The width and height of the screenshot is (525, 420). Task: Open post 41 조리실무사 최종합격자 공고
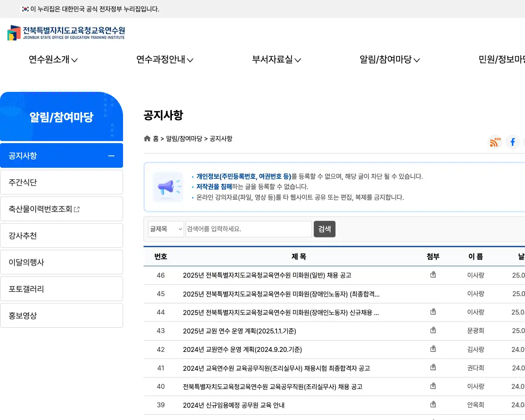[276, 368]
